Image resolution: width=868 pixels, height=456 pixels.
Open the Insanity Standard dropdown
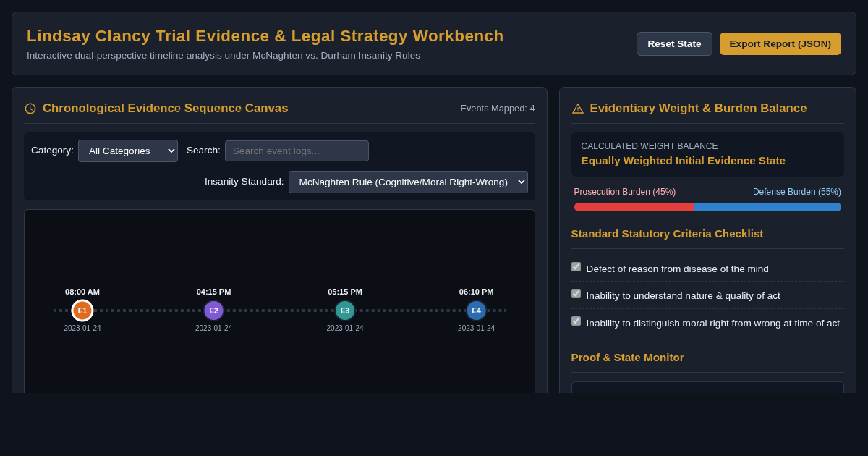point(408,182)
